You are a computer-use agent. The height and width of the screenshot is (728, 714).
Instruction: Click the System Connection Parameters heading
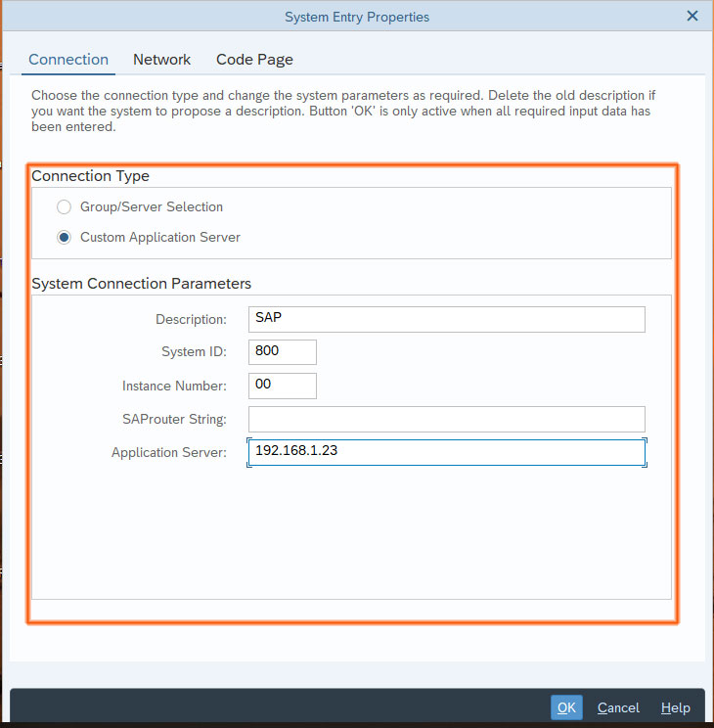(141, 283)
